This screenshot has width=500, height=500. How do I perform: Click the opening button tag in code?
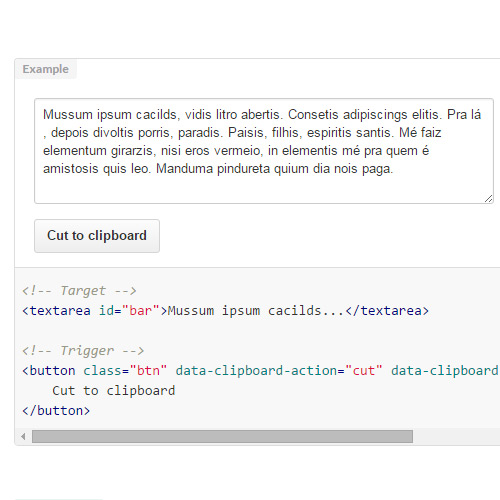coord(49,371)
